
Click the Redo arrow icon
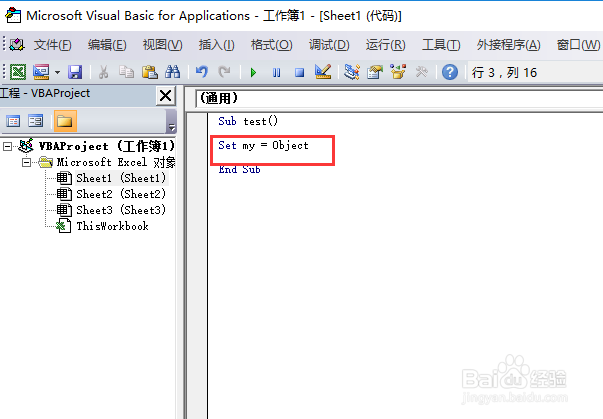225,72
